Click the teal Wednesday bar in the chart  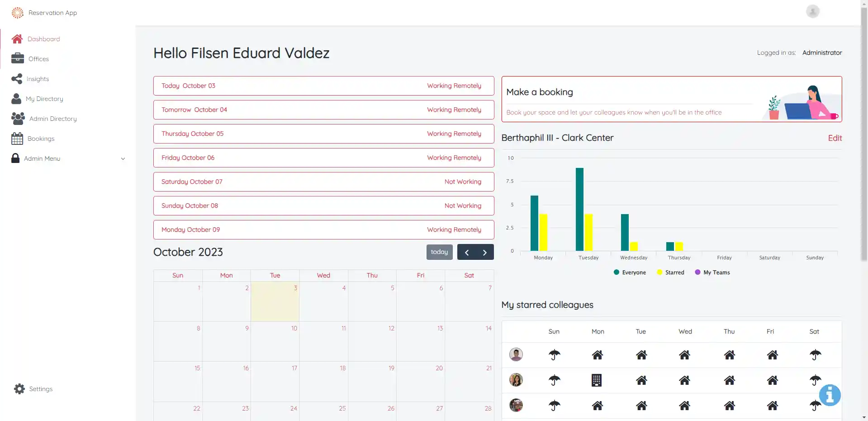pyautogui.click(x=625, y=232)
